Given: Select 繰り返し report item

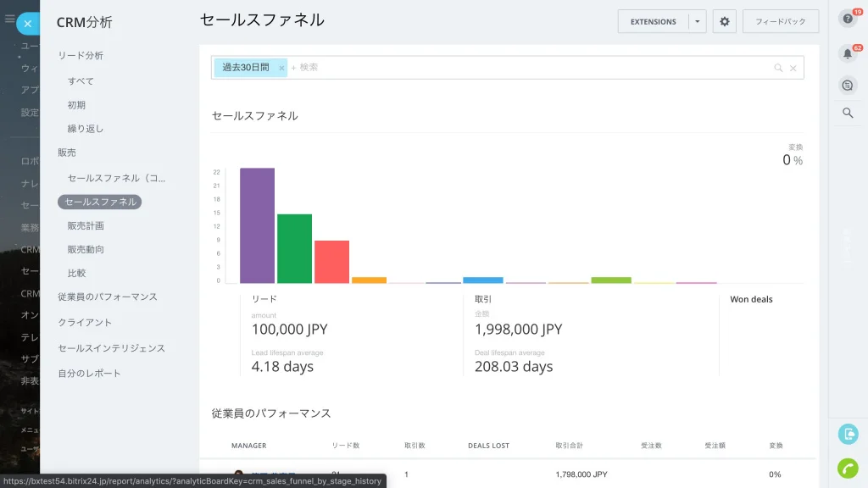Looking at the screenshot, I should [x=86, y=129].
